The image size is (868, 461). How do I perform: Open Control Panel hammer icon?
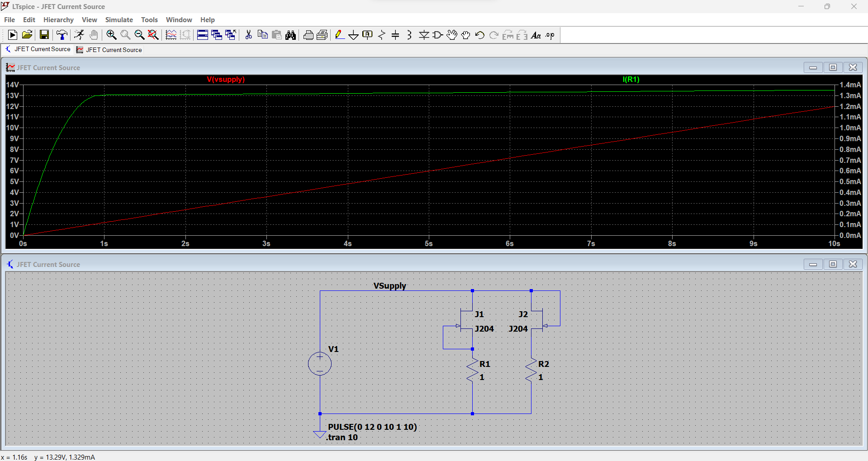pyautogui.click(x=62, y=35)
